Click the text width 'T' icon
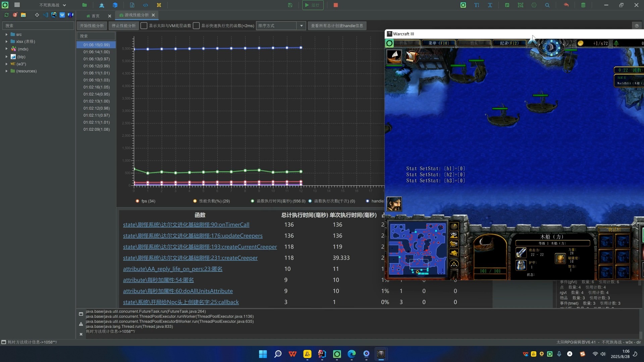Viewport: 644px width, 362px height. (490, 5)
